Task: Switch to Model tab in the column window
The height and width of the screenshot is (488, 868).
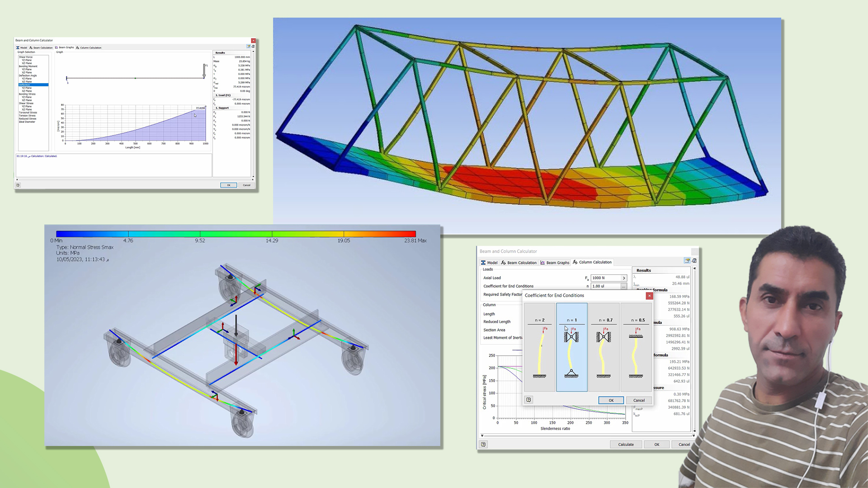Action: (x=489, y=263)
